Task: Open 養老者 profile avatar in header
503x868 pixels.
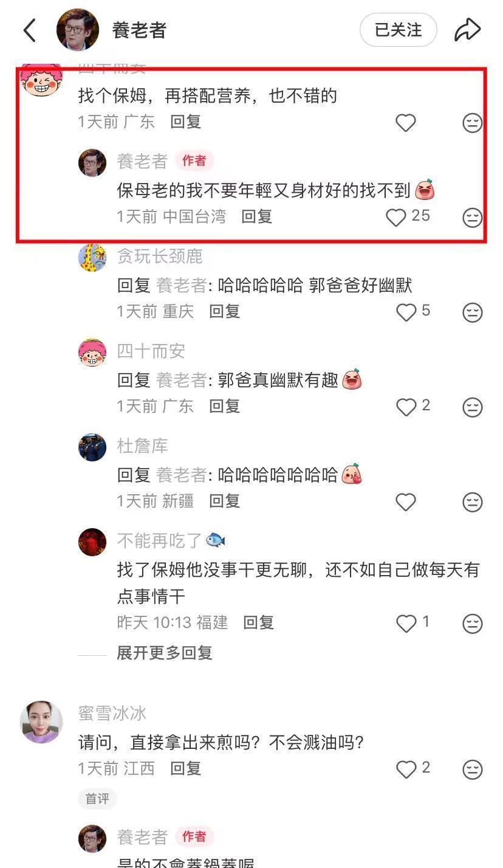Action: click(x=78, y=30)
